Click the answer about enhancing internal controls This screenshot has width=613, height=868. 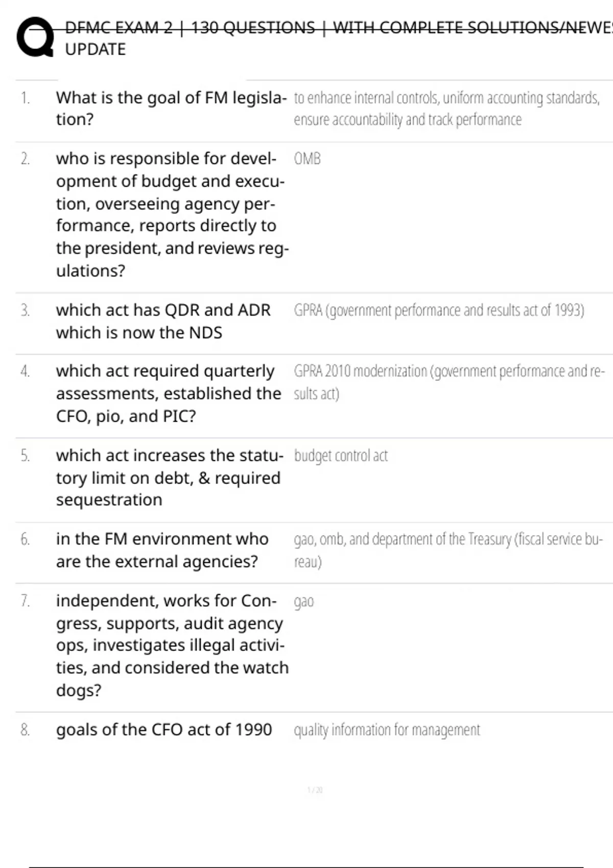[446, 108]
